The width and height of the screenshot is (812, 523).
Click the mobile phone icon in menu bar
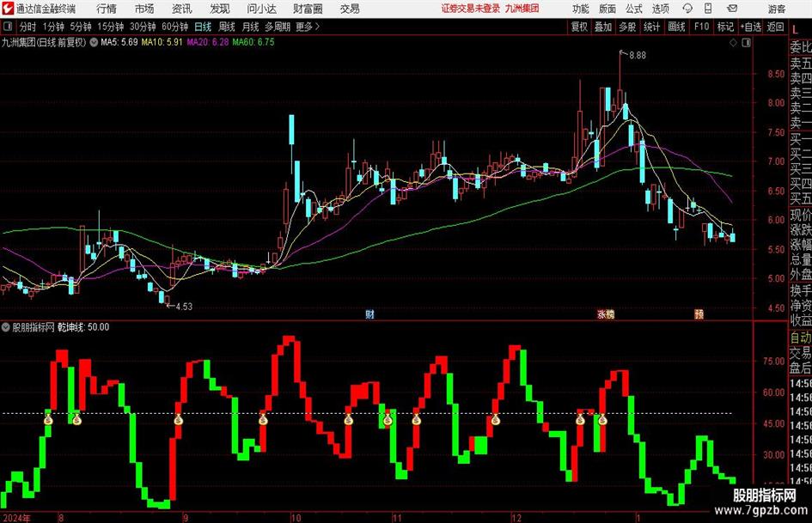point(708,9)
